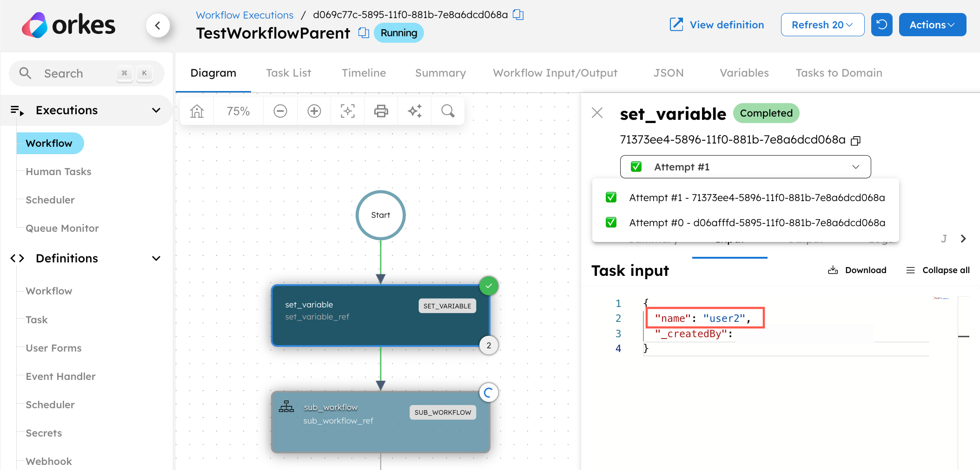Viewport: 980px width, 470px height.
Task: Click Download task input button
Action: coord(857,270)
